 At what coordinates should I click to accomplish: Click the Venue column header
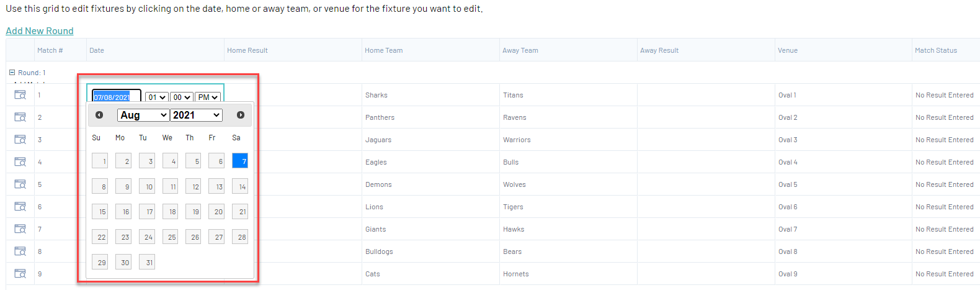(788, 50)
